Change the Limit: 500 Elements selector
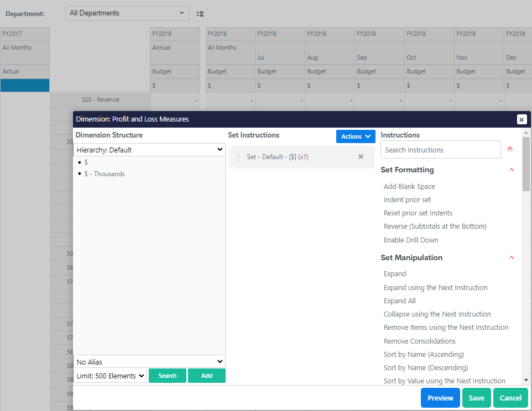The image size is (532, 411). coord(111,376)
